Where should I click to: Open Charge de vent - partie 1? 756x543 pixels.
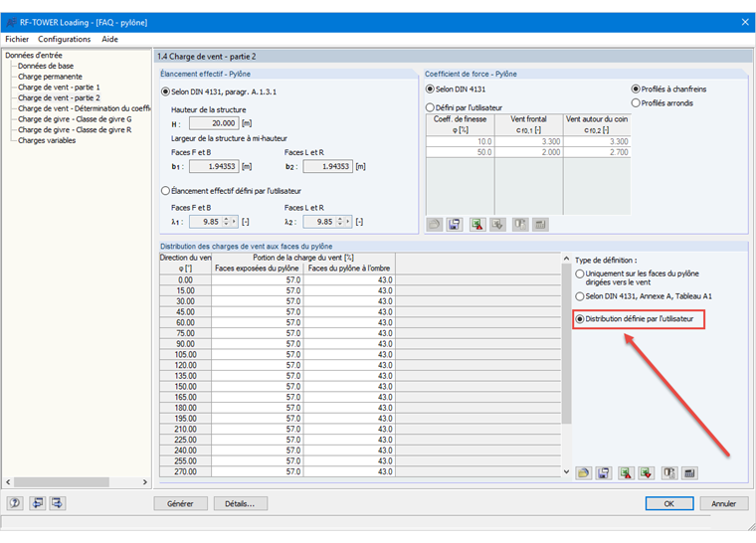[59, 87]
